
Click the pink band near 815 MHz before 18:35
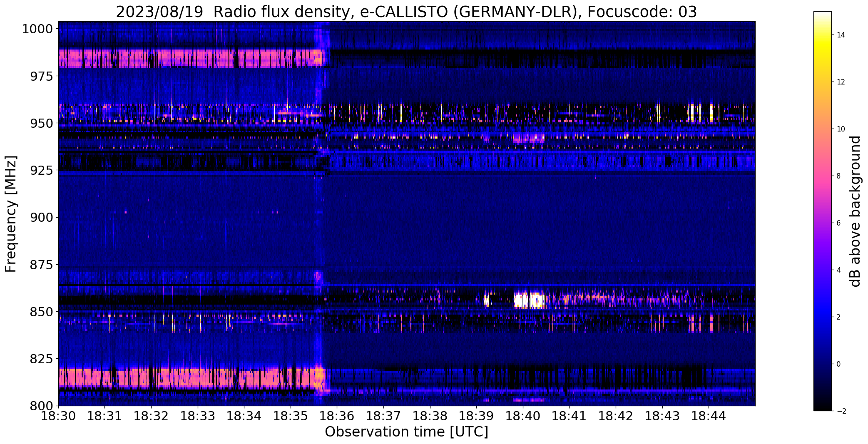click(191, 378)
